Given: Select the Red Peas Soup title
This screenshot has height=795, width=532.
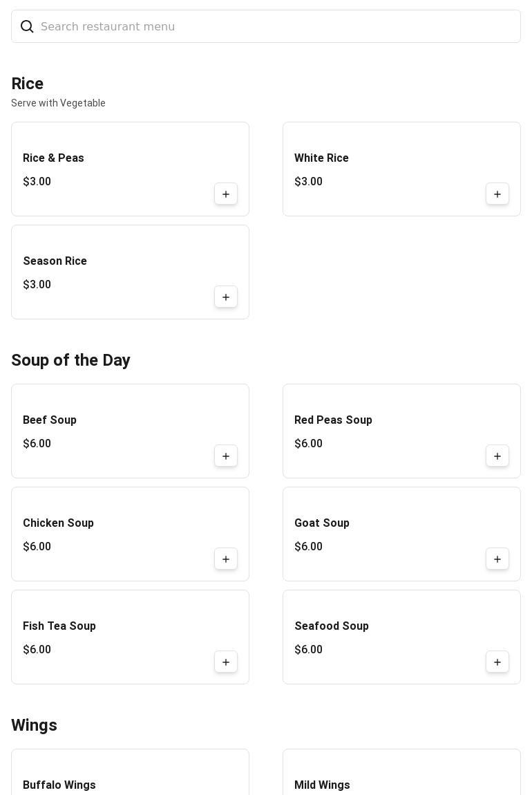Looking at the screenshot, I should tap(333, 420).
